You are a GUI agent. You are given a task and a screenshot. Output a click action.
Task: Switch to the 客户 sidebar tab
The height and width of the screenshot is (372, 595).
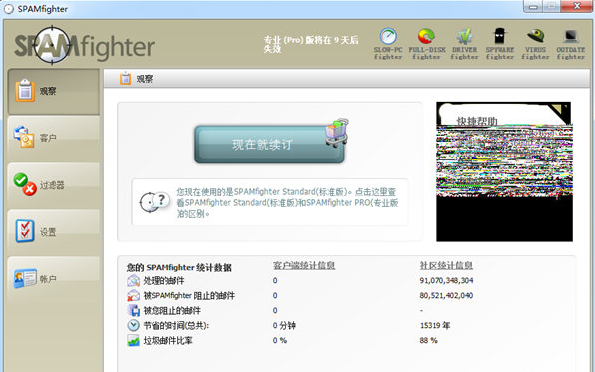point(54,138)
